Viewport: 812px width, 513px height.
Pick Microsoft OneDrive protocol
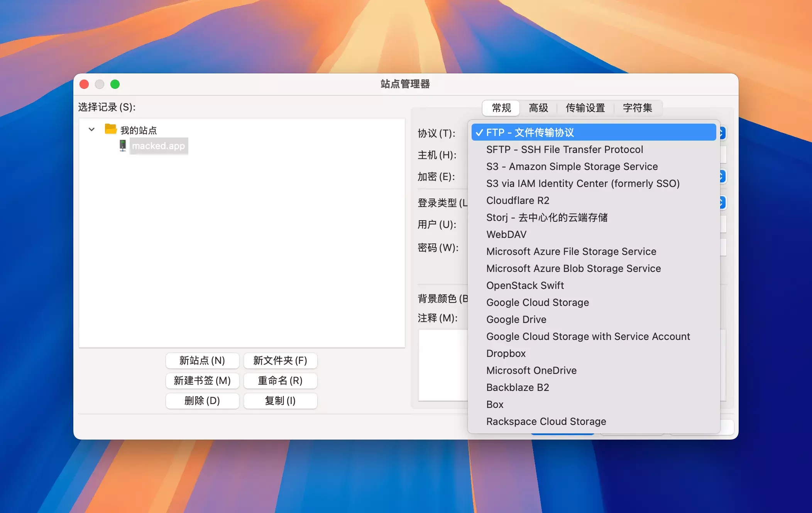(x=531, y=370)
